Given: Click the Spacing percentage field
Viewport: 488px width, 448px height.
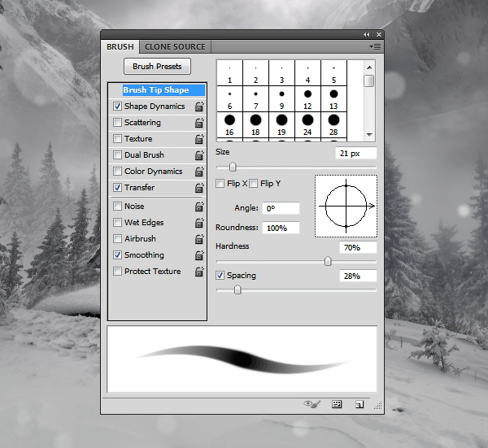Looking at the screenshot, I should pos(358,276).
